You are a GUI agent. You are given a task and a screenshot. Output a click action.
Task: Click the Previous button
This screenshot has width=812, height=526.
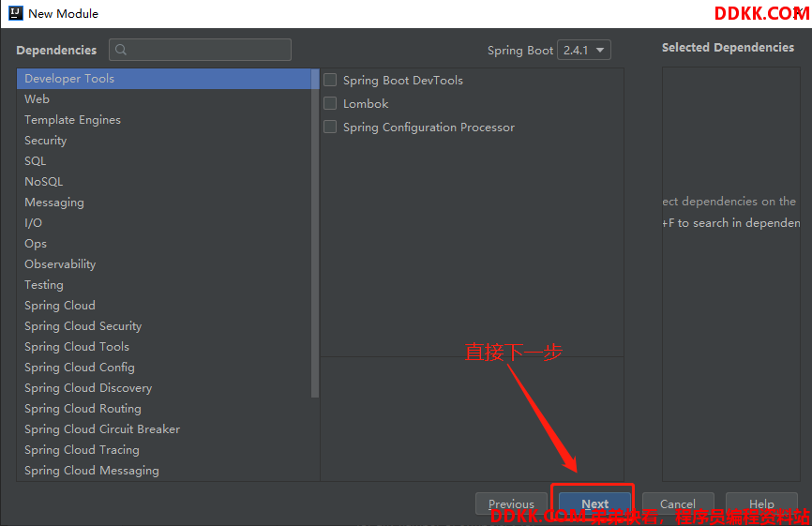coord(511,503)
